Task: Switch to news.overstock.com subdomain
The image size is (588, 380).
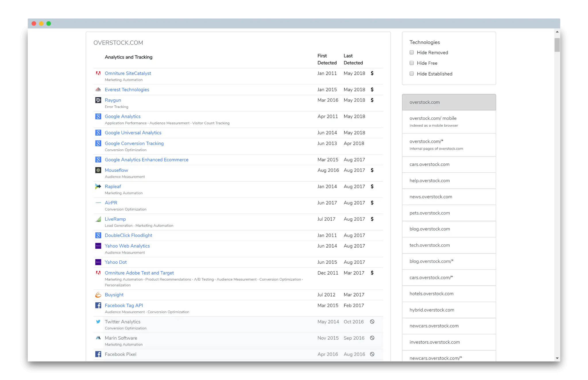Action: pyautogui.click(x=449, y=197)
